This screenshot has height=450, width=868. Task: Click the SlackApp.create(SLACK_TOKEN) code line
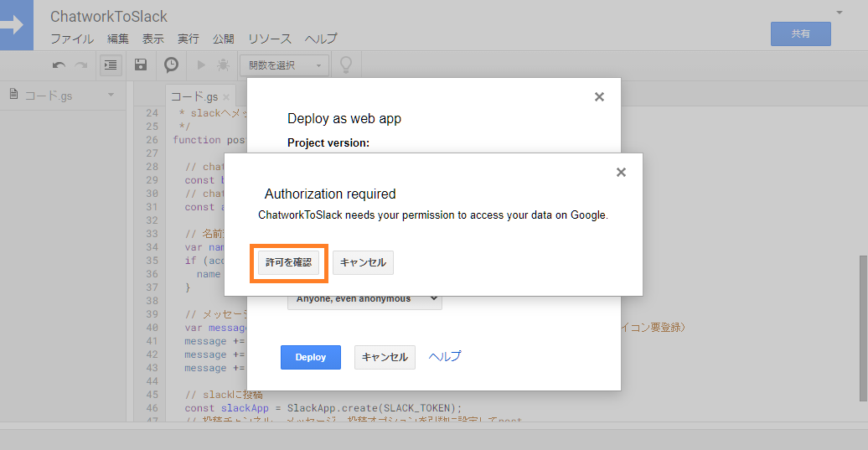323,408
